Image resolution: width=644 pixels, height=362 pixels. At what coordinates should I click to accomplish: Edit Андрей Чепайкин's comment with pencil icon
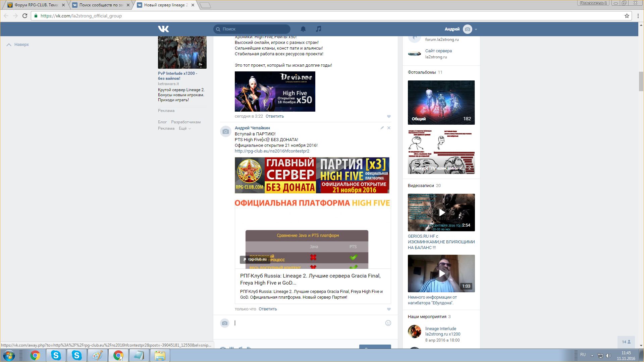pyautogui.click(x=382, y=128)
